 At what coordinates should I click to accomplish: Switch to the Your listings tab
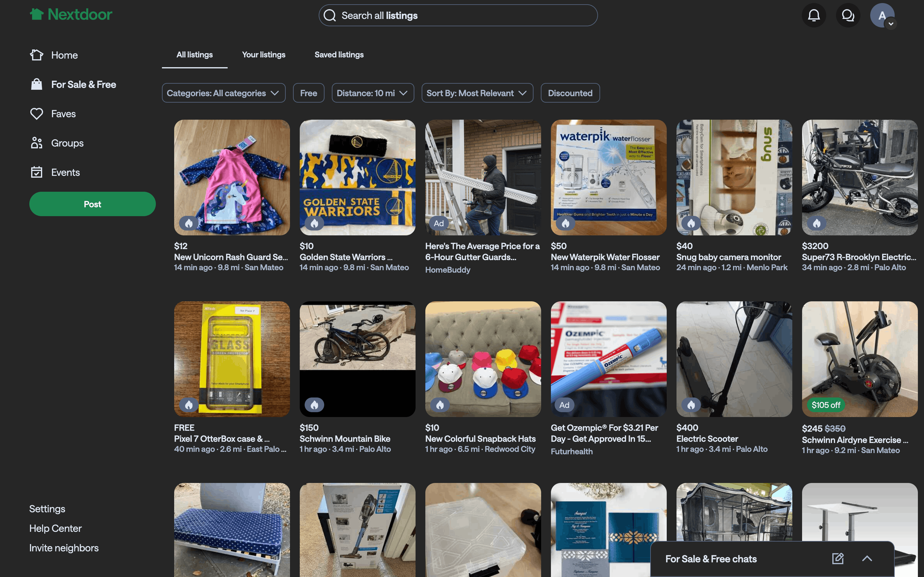[263, 55]
